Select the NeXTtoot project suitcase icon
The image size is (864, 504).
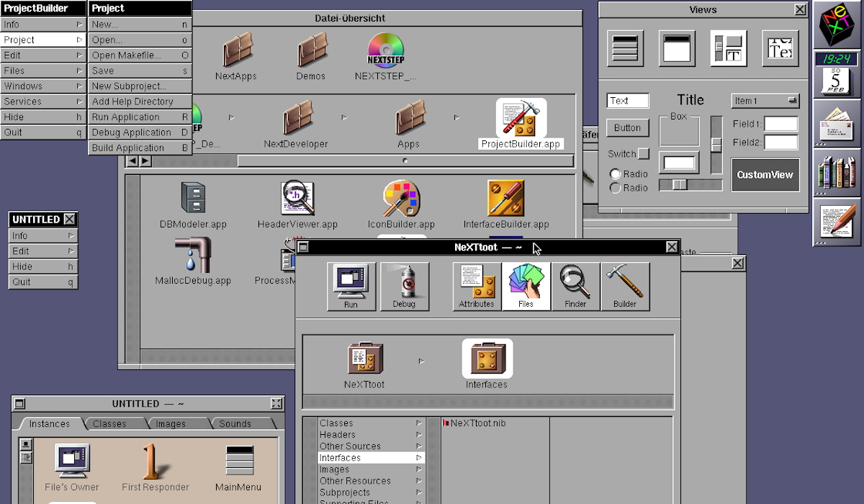click(x=365, y=358)
